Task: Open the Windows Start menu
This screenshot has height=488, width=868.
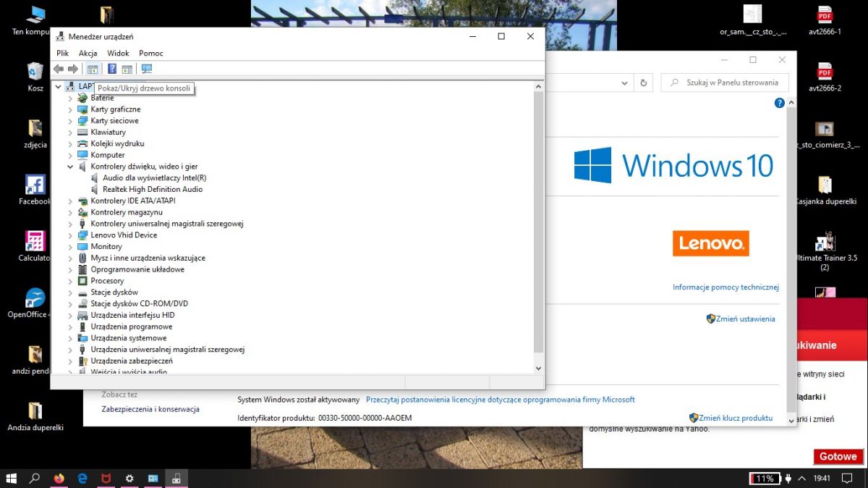Action: pos(12,479)
